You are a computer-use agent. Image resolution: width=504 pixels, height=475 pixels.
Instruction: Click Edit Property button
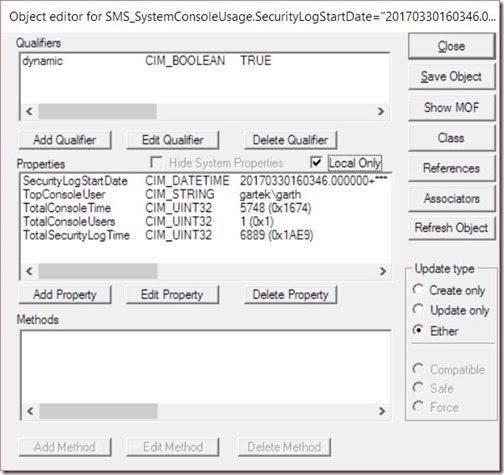[172, 295]
